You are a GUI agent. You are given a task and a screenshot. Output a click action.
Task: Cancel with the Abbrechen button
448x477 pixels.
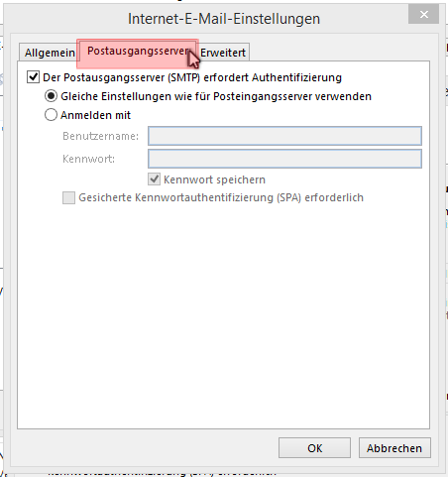(394, 448)
